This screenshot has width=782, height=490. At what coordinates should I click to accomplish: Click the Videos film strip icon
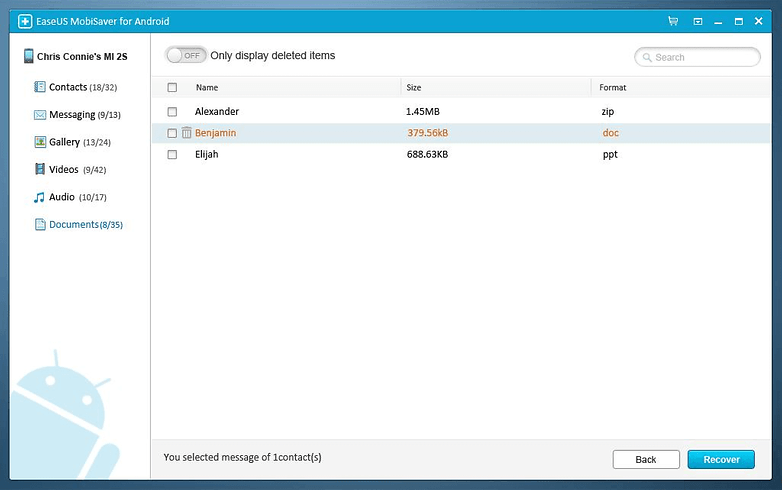coord(40,169)
